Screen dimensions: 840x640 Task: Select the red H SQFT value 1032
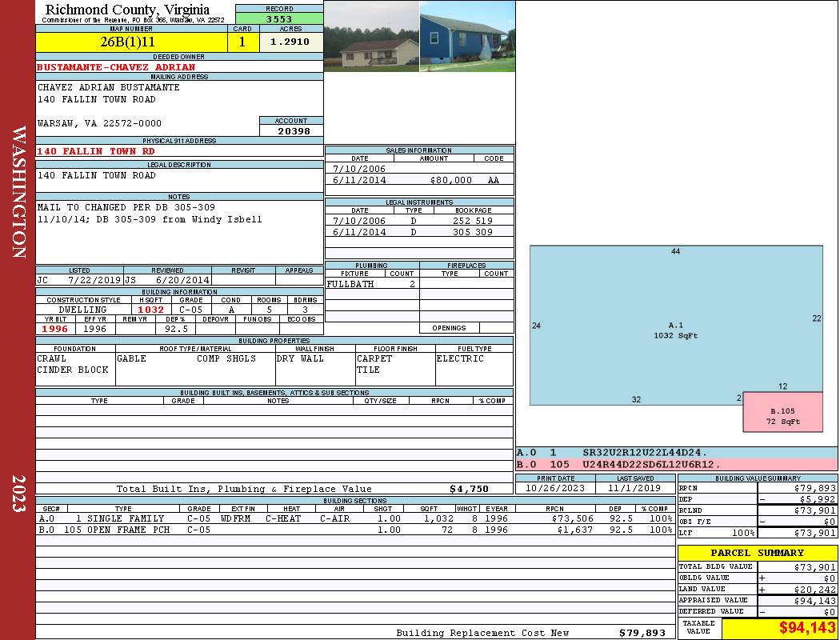[150, 310]
